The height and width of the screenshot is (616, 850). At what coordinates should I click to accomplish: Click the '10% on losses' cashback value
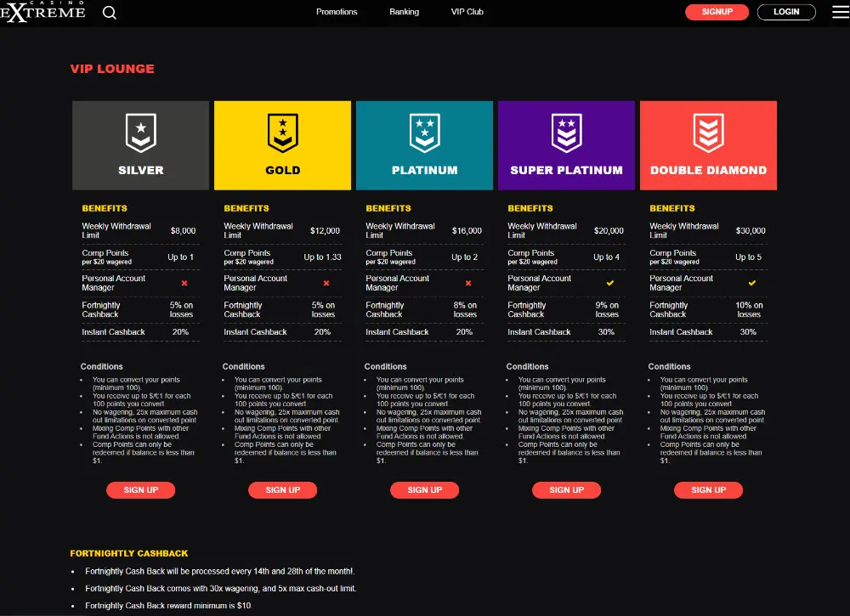[749, 310]
